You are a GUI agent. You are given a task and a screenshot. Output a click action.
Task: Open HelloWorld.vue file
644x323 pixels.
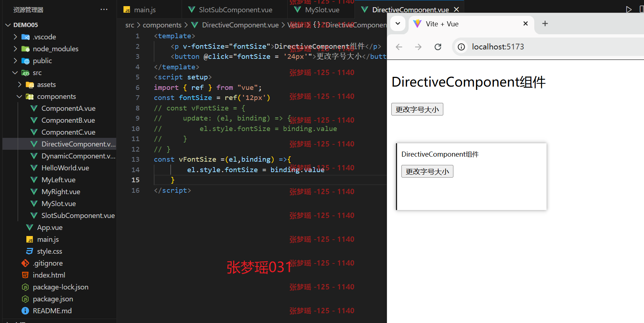[65, 168]
